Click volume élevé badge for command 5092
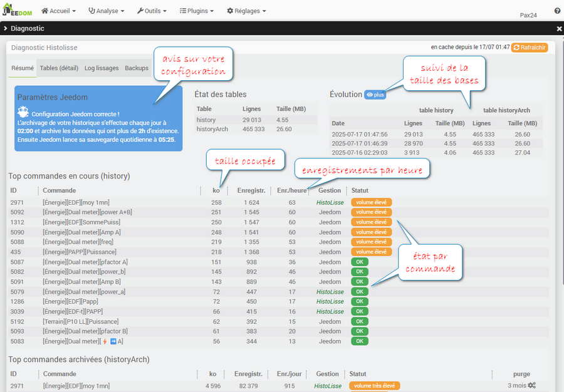The image size is (564, 392). tap(371, 212)
